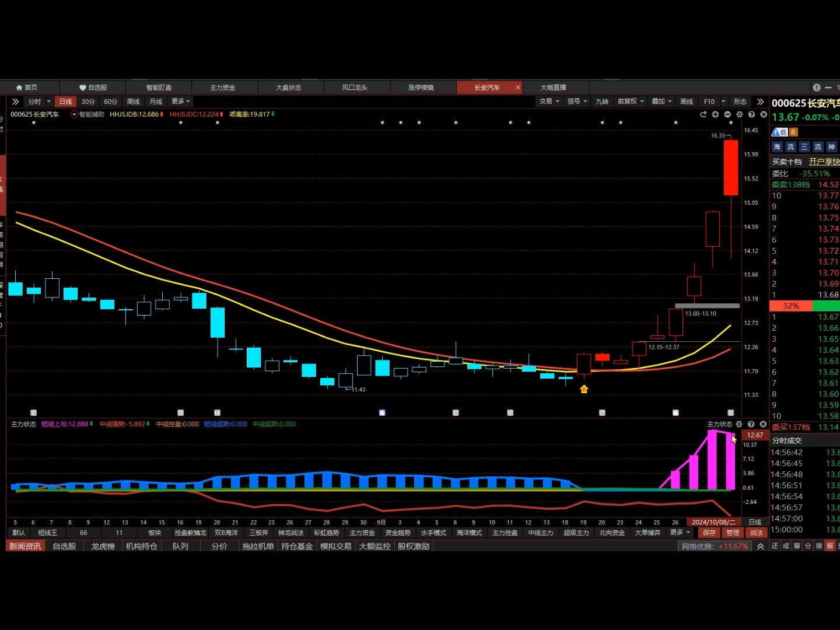Image resolution: width=840 pixels, height=630 pixels.
Task: Open the 龙虎榜 bottom tab
Action: click(103, 547)
